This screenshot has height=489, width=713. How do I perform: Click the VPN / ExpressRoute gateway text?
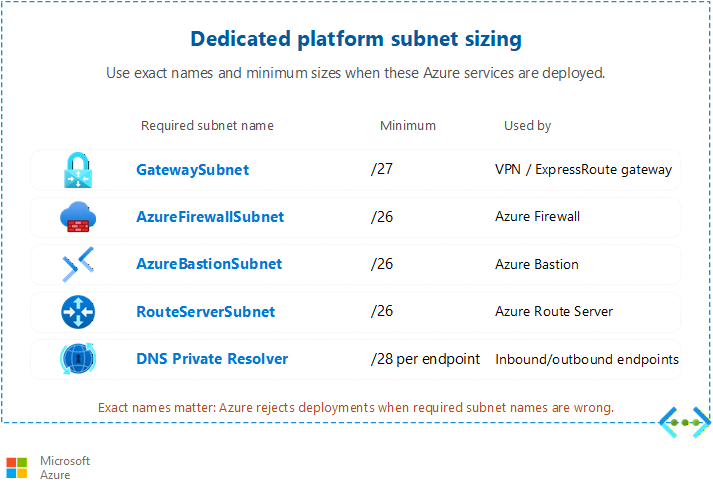coord(583,170)
